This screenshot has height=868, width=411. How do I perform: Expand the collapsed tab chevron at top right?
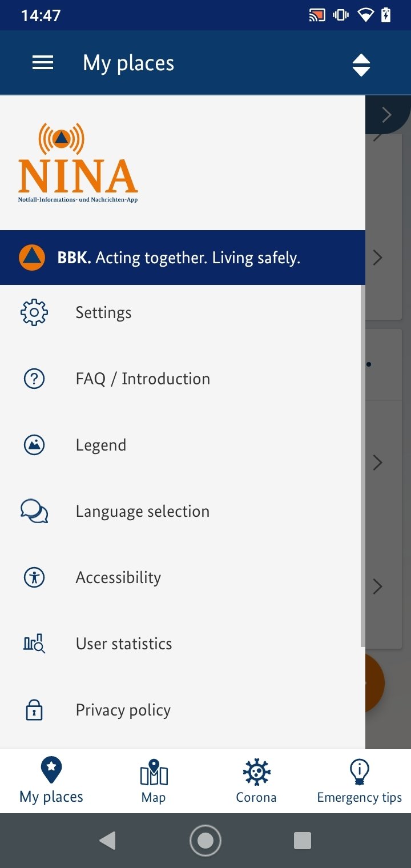(386, 115)
